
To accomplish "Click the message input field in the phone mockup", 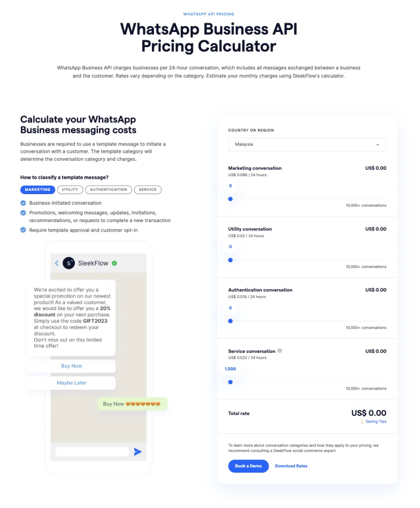I will [x=92, y=452].
